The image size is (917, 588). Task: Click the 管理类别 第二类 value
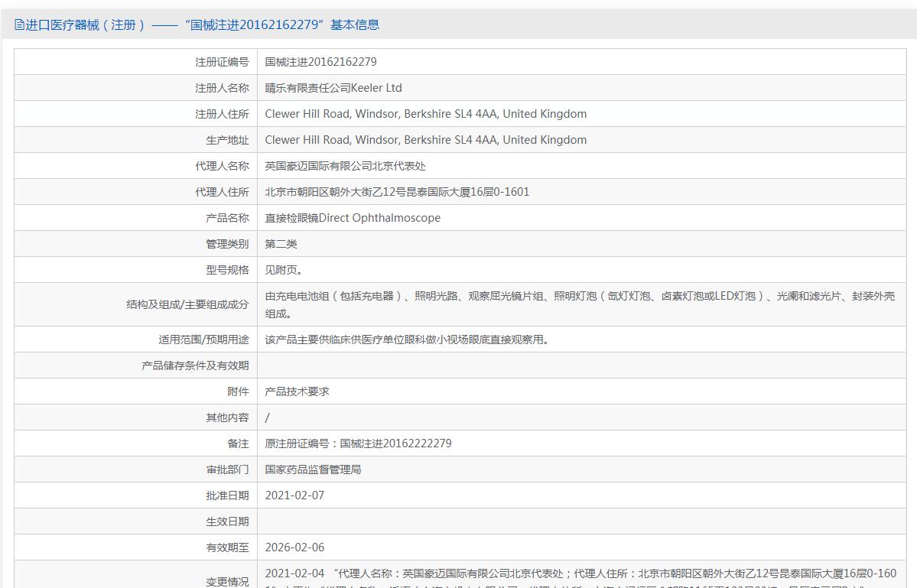281,244
